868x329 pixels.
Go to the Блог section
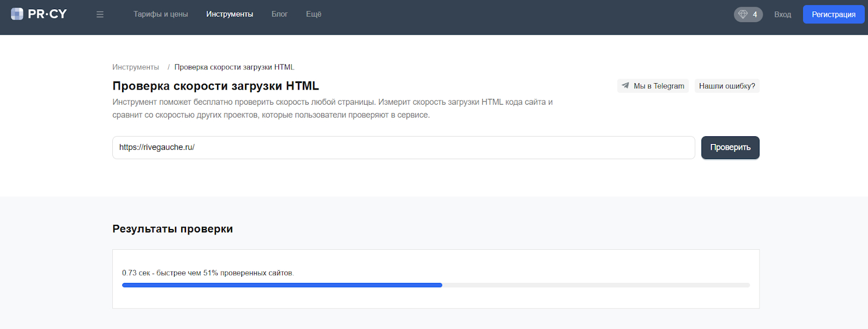(279, 14)
